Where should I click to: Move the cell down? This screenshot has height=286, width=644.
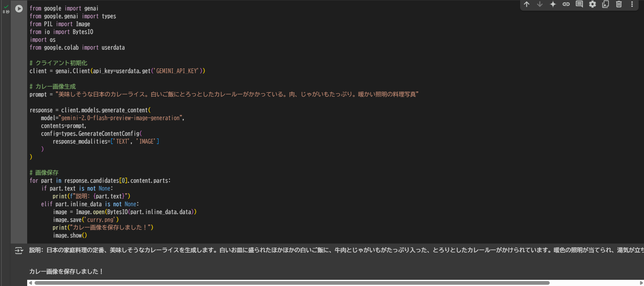(540, 5)
